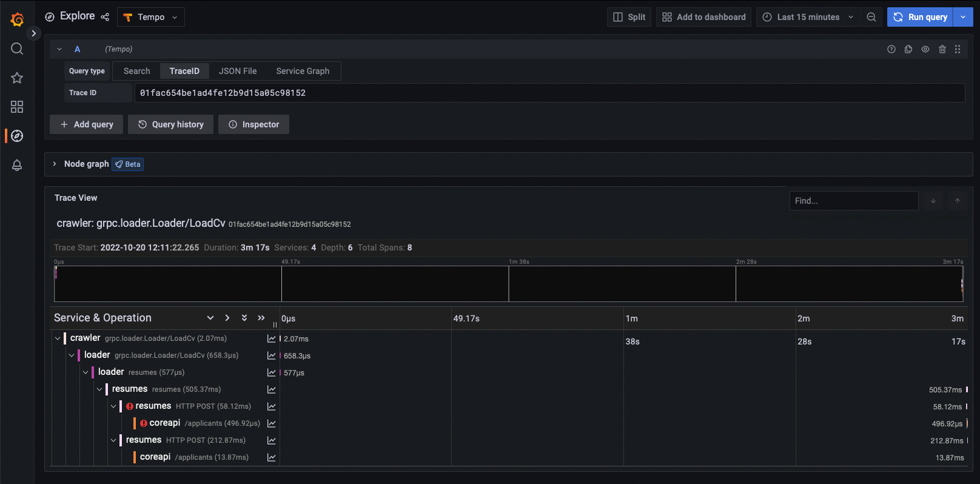
Task: Open the Dashboards grid icon in the sidebar
Action: (17, 107)
